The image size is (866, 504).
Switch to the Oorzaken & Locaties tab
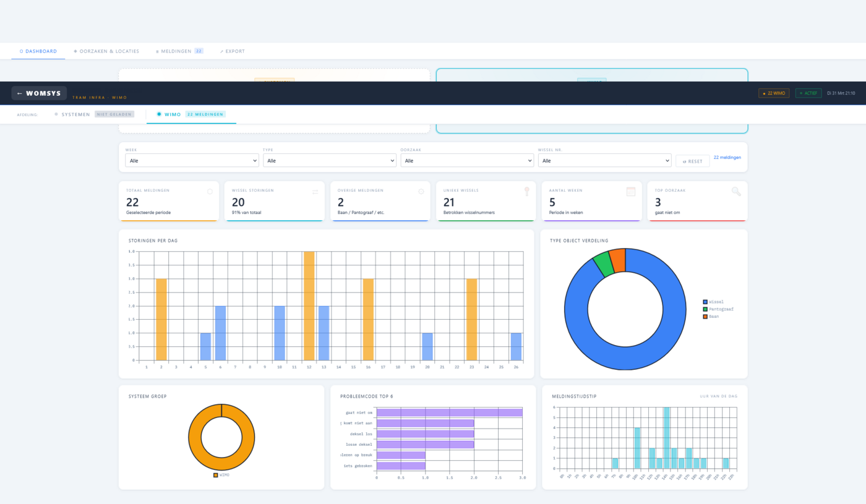pyautogui.click(x=106, y=51)
